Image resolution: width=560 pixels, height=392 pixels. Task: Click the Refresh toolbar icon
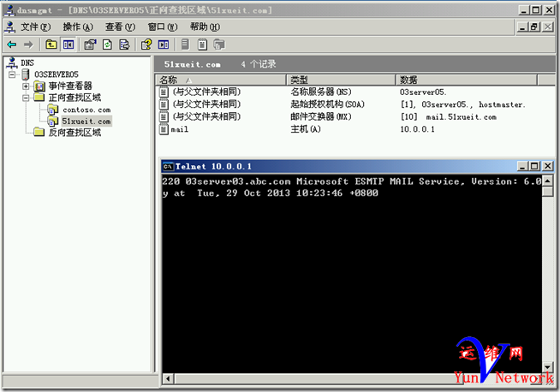click(x=107, y=45)
